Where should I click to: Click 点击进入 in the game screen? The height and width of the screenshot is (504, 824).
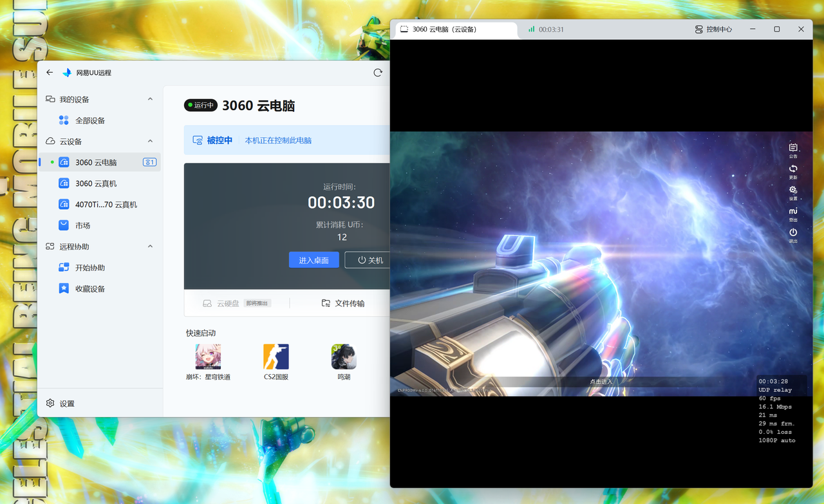[601, 382]
